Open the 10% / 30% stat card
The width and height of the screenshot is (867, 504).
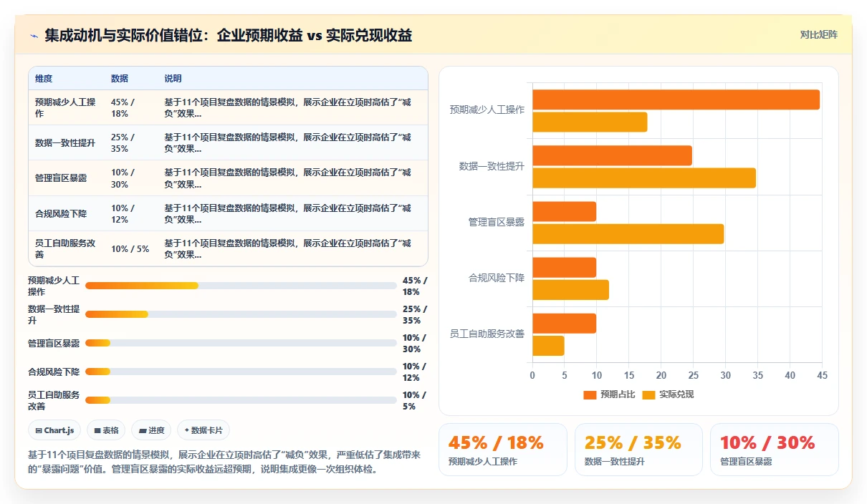[774, 450]
